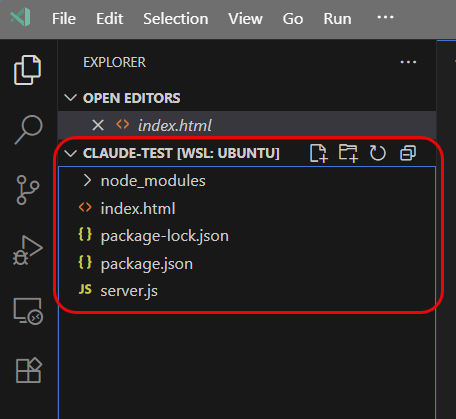456x419 pixels.
Task: Open the File menu
Action: coord(64,19)
